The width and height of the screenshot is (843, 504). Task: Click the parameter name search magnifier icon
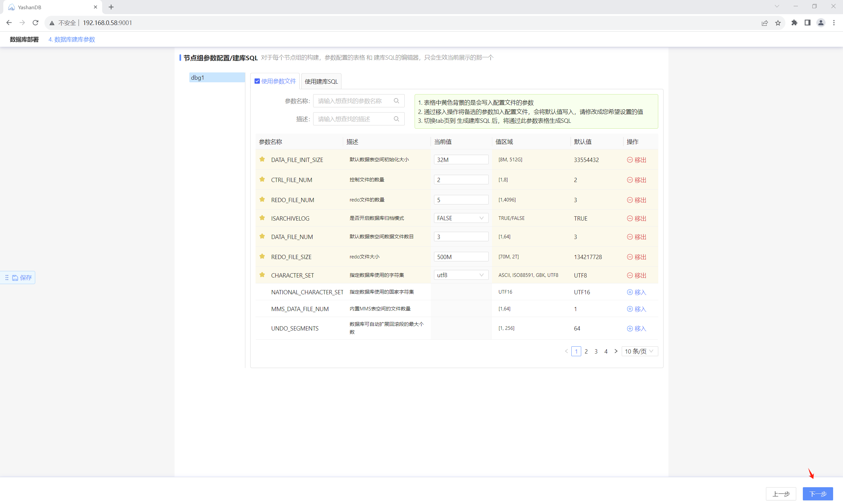point(396,101)
